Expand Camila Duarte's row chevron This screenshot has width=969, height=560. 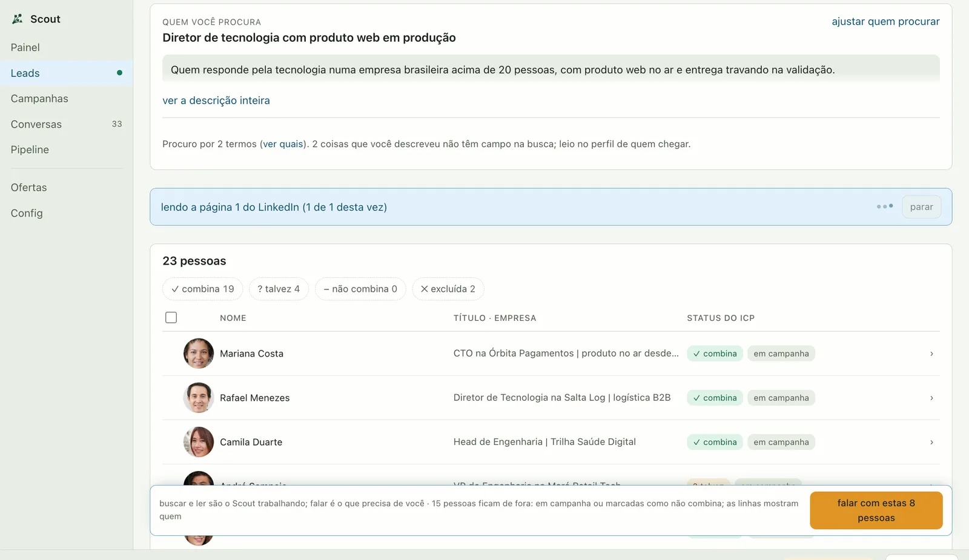tap(931, 442)
